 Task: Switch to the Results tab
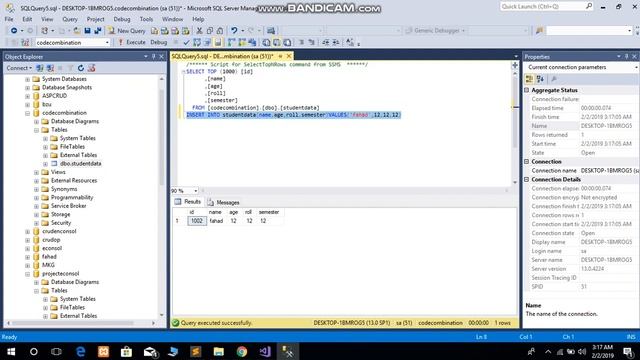coord(188,202)
